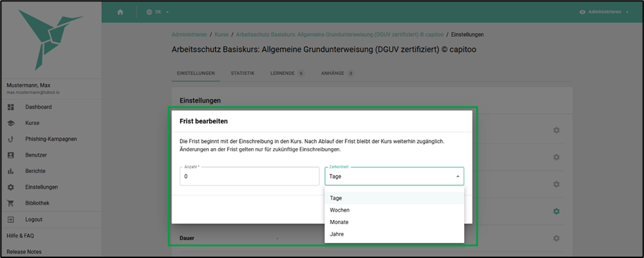644x258 pixels.
Task: Click the home icon in top bar
Action: 120,12
